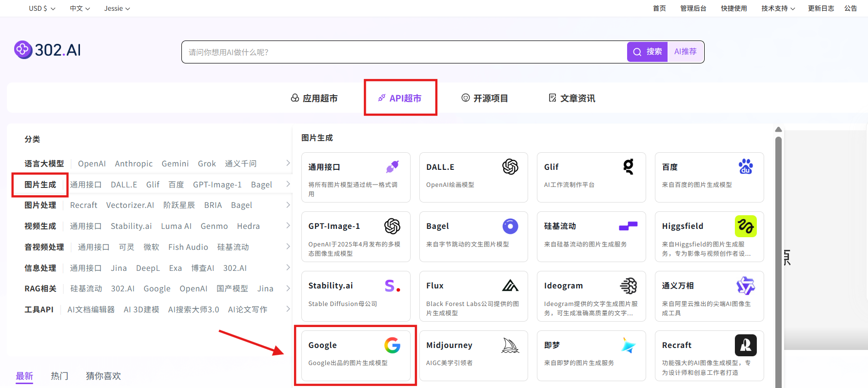Click the API超市 plug icon
This screenshot has height=388, width=868.
(382, 98)
